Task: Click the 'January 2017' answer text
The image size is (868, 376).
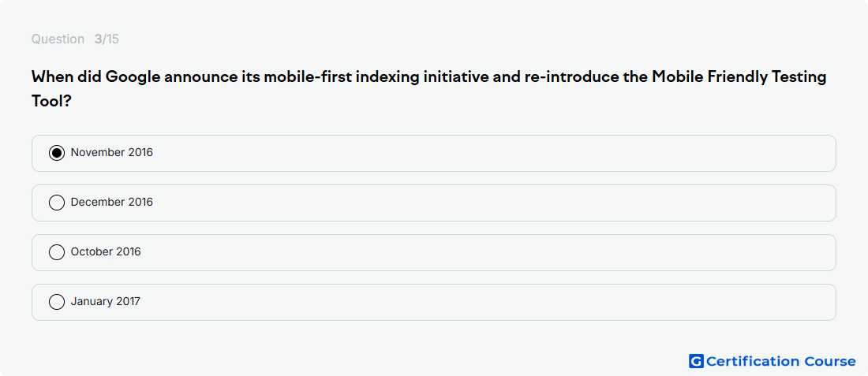Action: coord(106,302)
